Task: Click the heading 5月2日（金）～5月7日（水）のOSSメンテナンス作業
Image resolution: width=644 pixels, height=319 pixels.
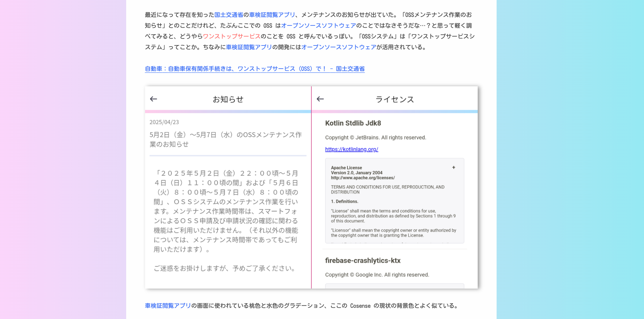Action: [x=226, y=139]
